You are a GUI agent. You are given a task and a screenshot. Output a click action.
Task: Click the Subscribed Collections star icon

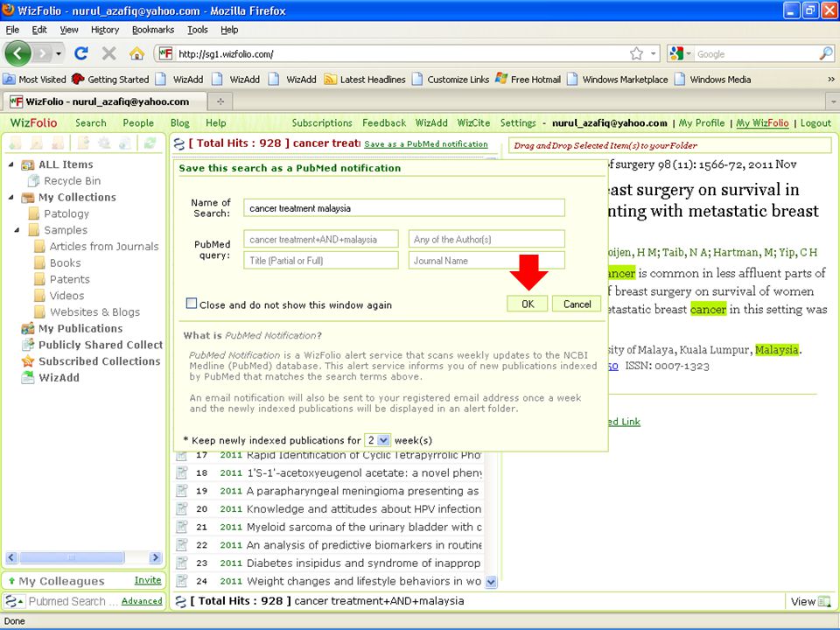[28, 361]
